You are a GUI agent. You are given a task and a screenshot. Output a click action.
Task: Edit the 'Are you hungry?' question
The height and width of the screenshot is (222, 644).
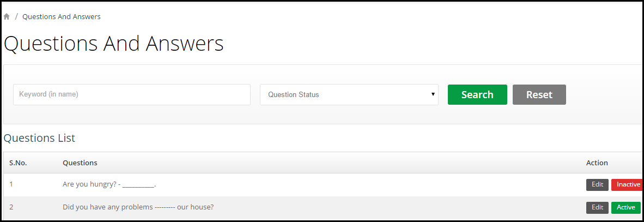click(597, 184)
